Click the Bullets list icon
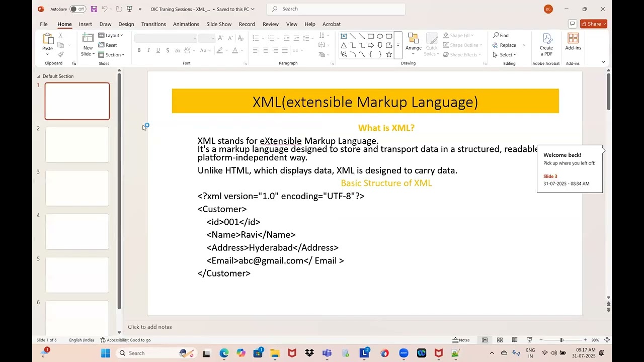The height and width of the screenshot is (362, 644). pos(256,38)
